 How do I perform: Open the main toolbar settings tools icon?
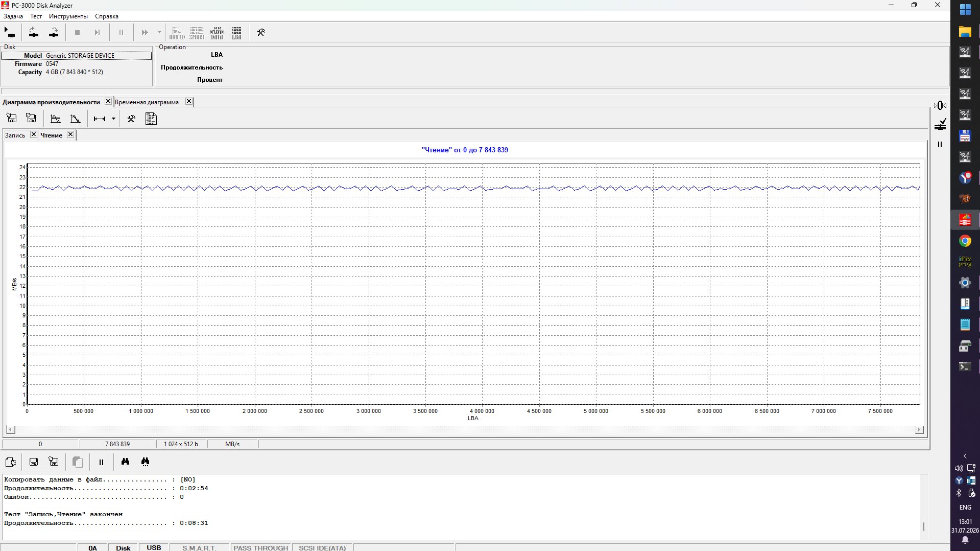click(261, 32)
